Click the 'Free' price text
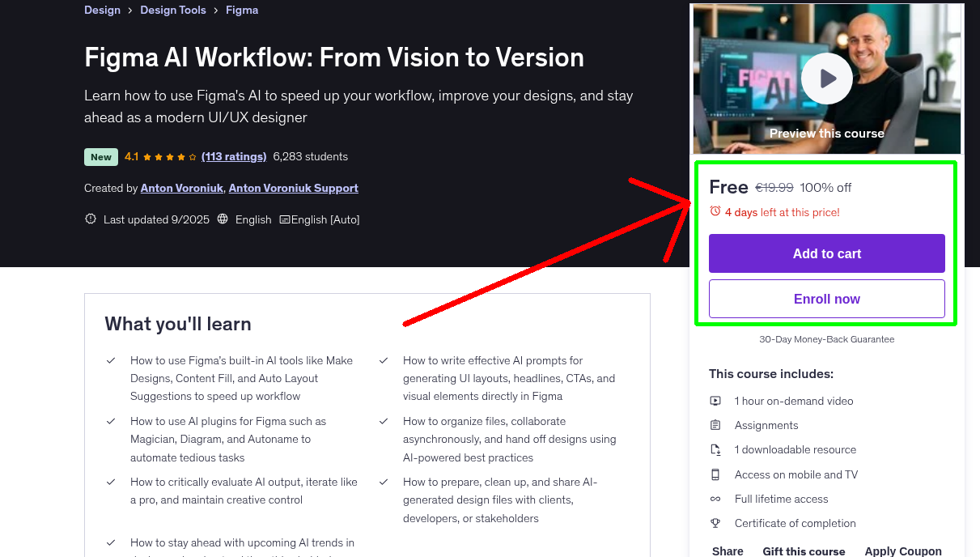The image size is (980, 557). coord(728,187)
